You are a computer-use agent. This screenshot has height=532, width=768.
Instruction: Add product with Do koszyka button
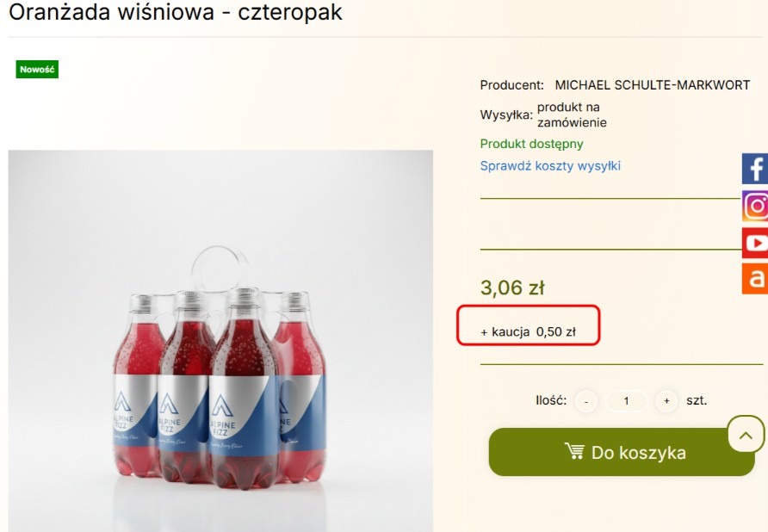click(x=622, y=452)
